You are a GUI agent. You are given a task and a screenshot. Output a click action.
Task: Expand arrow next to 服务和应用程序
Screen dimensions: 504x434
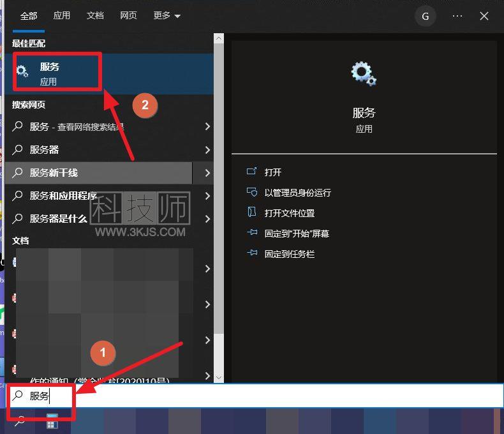pos(207,196)
